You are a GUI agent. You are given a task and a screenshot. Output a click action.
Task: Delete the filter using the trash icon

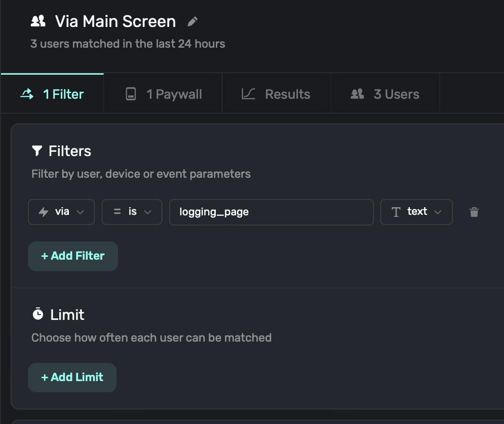[x=474, y=212]
